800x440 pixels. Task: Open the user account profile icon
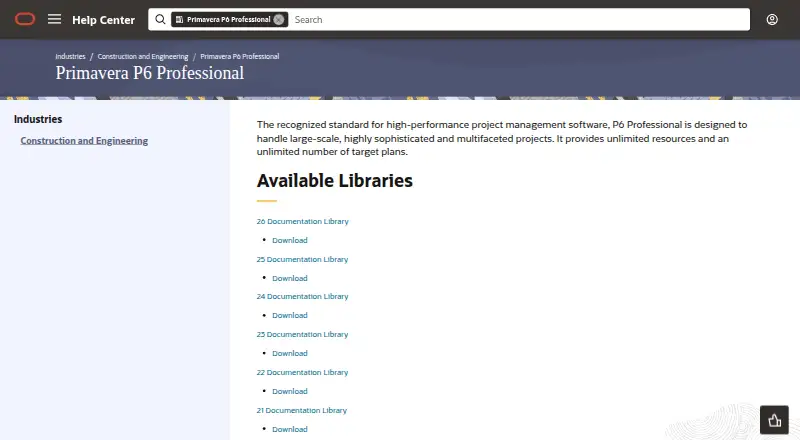[772, 19]
